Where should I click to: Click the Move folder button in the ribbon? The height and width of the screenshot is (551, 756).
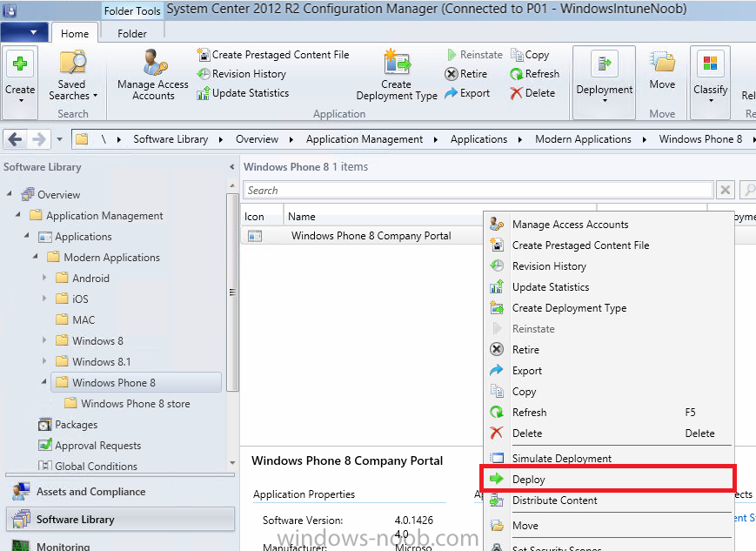click(x=662, y=71)
